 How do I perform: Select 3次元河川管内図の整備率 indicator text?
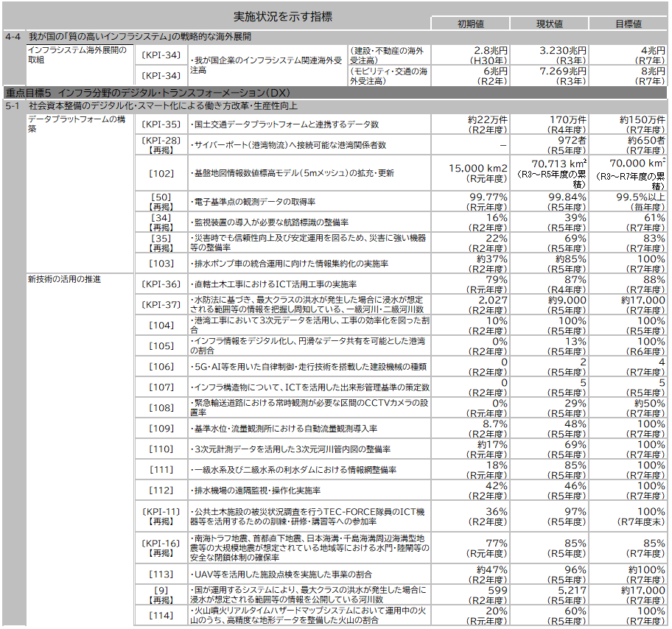pyautogui.click(x=290, y=449)
